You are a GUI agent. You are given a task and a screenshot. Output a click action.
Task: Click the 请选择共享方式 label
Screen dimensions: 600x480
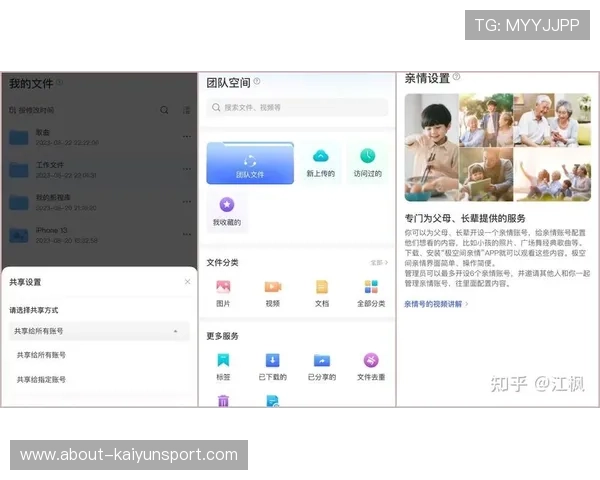click(x=34, y=310)
